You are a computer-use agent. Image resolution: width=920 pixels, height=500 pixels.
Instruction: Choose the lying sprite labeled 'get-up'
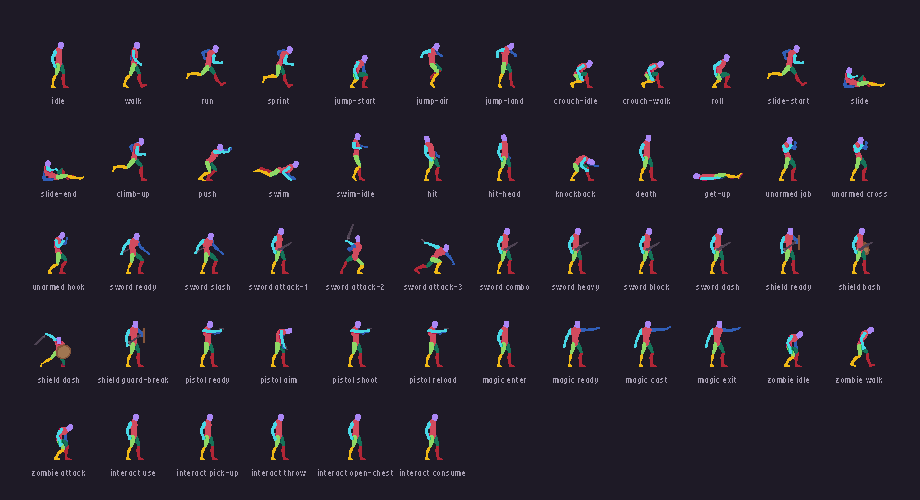pos(718,176)
